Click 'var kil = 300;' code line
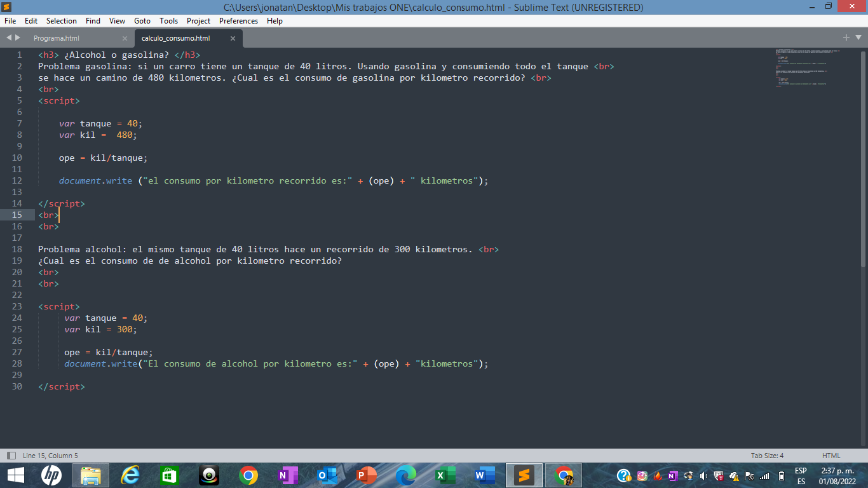Viewport: 868px width, 488px height. tap(100, 329)
